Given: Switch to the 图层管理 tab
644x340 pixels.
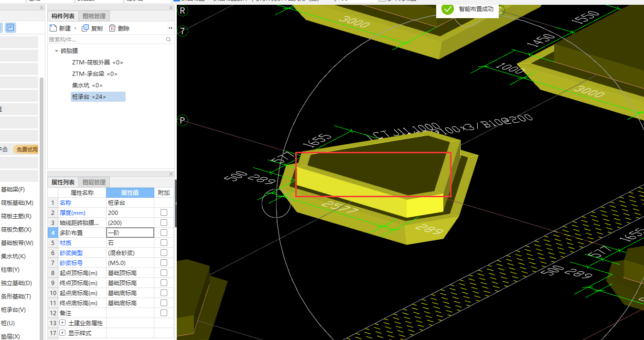Looking at the screenshot, I should tap(94, 182).
